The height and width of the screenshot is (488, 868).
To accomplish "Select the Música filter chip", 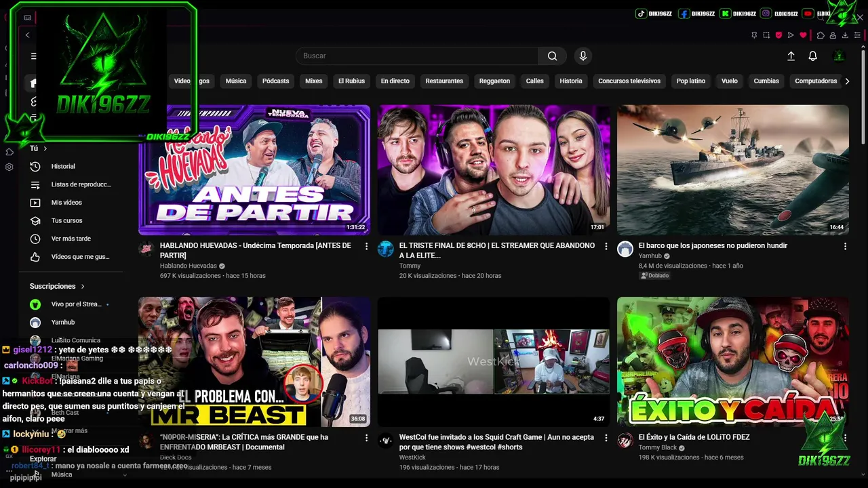I will (236, 81).
